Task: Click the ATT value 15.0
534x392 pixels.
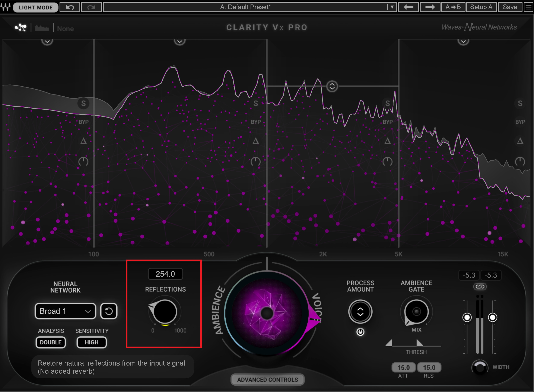Action: tap(403, 367)
